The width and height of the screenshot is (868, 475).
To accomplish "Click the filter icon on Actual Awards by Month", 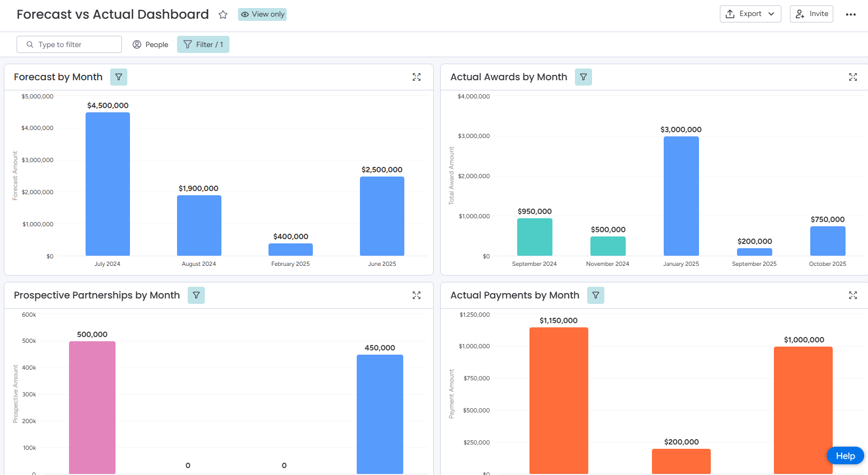I will tap(583, 77).
